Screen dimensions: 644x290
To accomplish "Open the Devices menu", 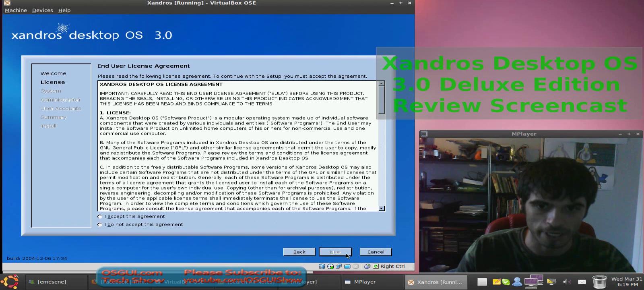I will tap(42, 10).
